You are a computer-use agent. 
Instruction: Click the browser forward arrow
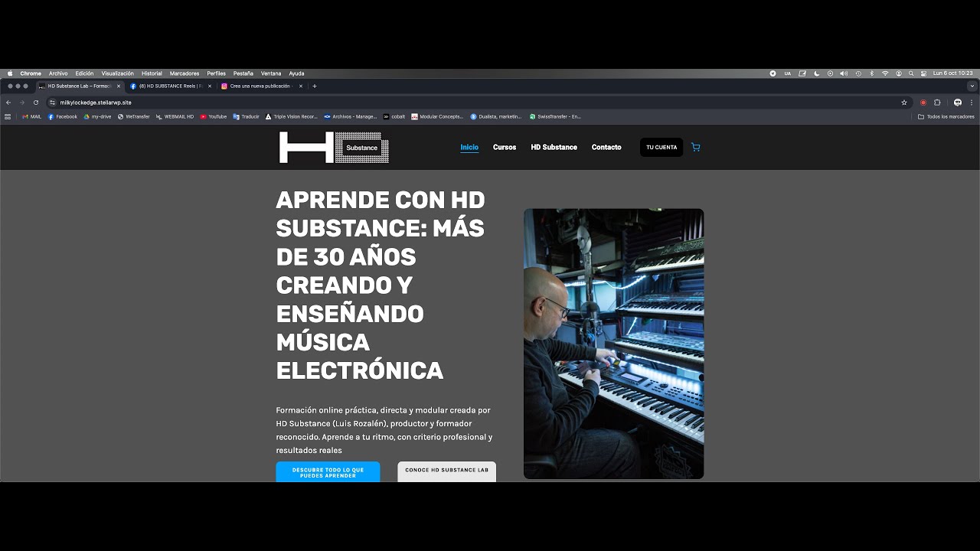click(x=21, y=103)
